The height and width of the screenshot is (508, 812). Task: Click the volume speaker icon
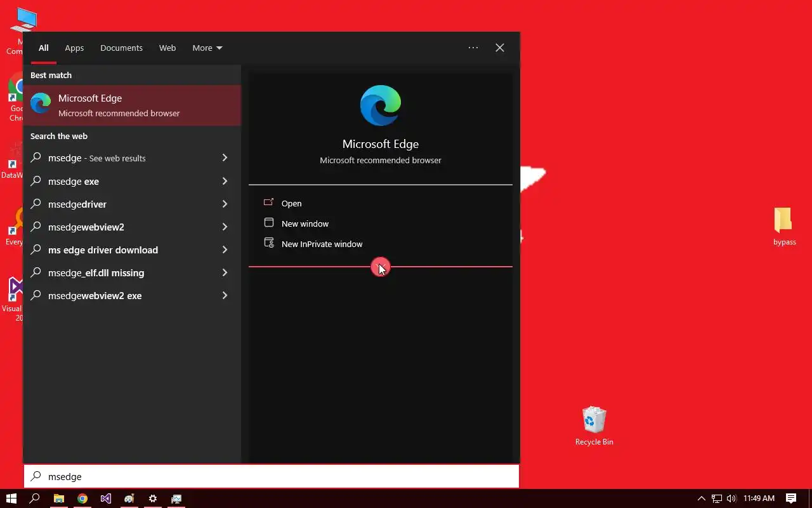click(x=731, y=498)
